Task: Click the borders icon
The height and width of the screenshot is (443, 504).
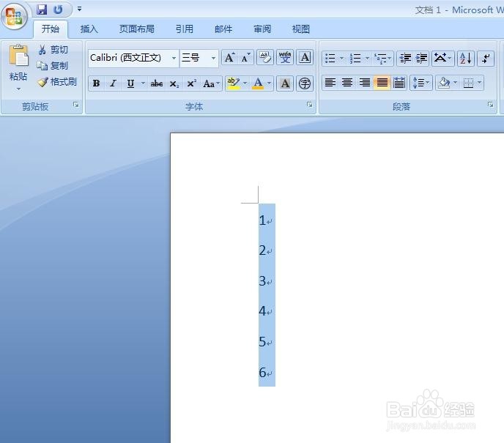Action: 468,83
